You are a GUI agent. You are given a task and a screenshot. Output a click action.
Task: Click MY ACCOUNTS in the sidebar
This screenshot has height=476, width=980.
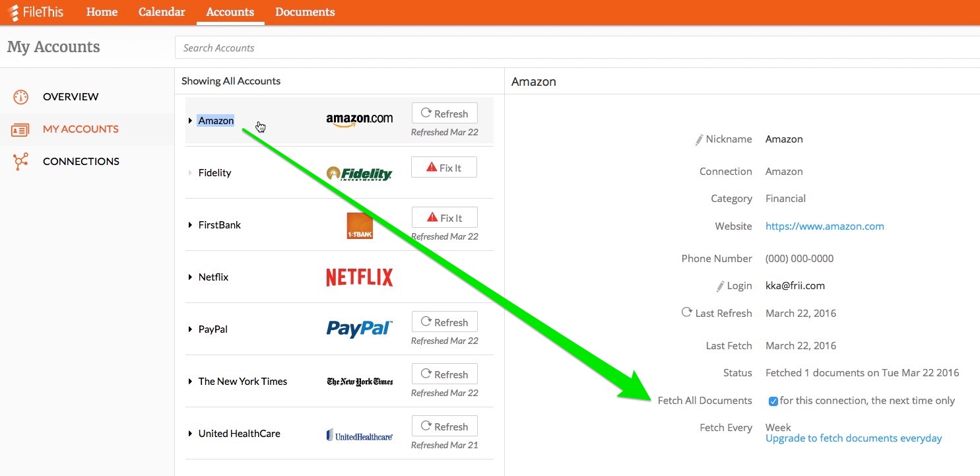[81, 129]
